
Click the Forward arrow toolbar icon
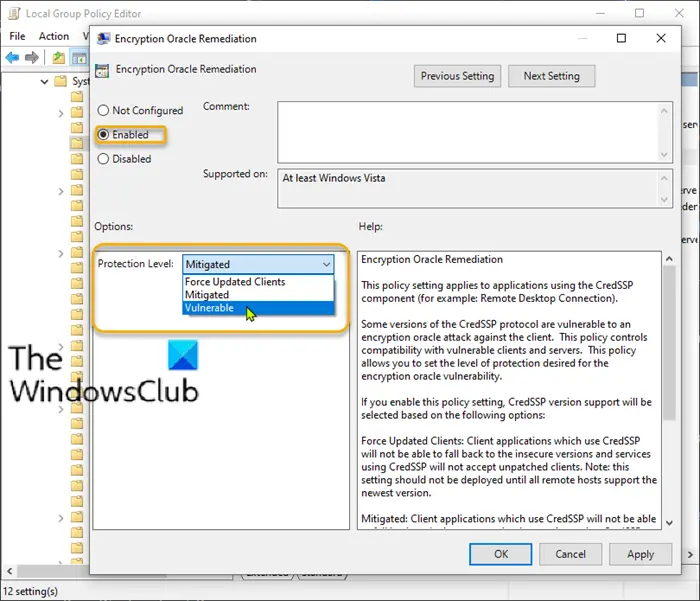(x=31, y=58)
